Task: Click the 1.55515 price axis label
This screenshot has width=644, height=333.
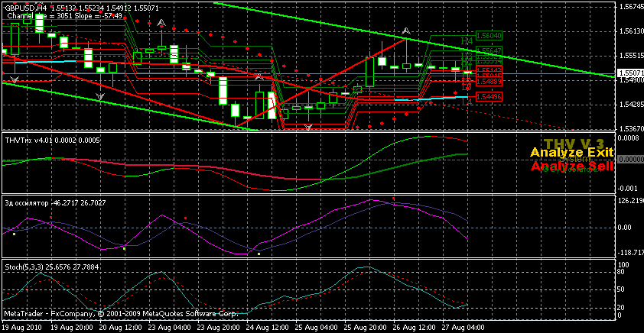Action: (631, 55)
